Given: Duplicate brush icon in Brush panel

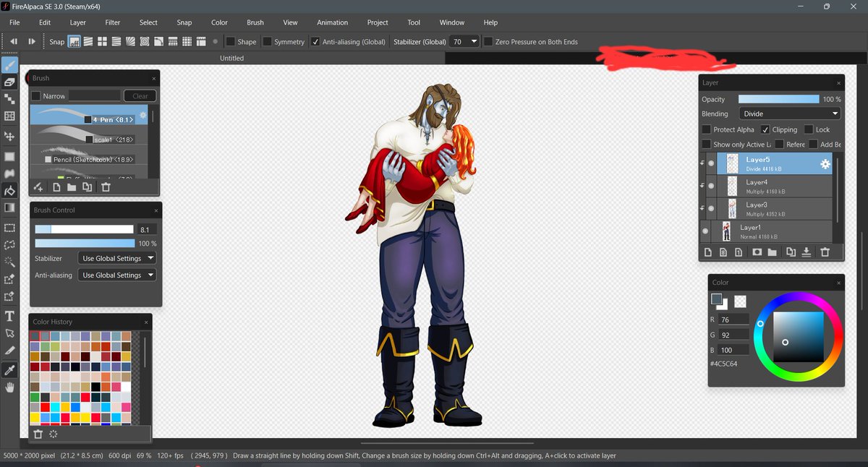Looking at the screenshot, I should 88,187.
